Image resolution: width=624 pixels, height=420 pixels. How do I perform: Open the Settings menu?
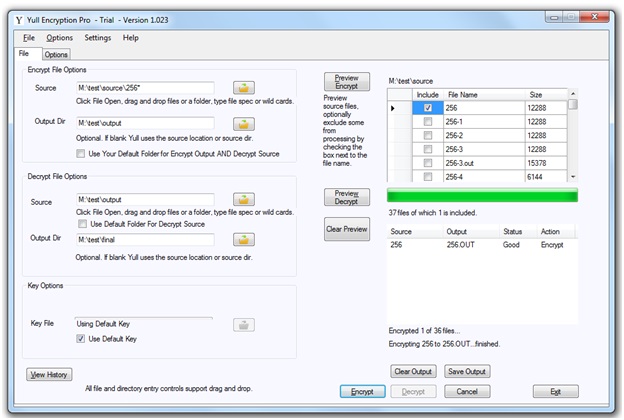tap(98, 38)
